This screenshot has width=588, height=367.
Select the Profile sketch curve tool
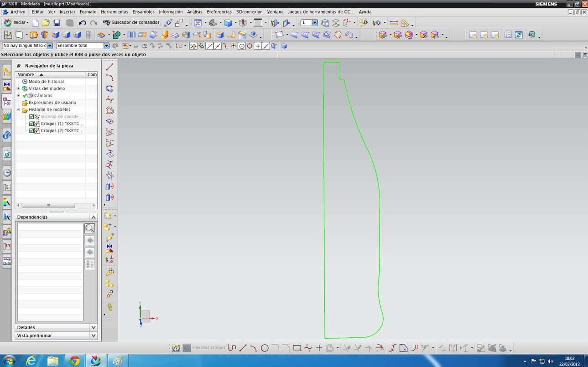point(232,348)
